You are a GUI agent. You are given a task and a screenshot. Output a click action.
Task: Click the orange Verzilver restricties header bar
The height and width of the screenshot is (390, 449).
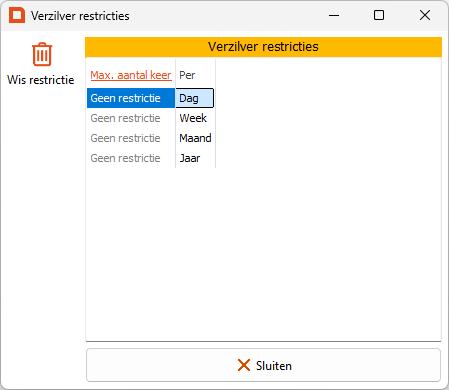[263, 47]
